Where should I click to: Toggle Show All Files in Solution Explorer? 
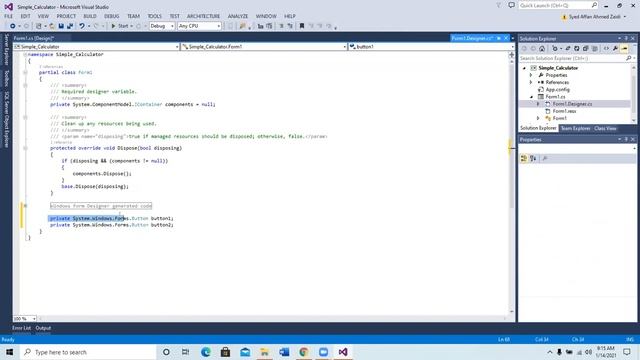click(595, 49)
